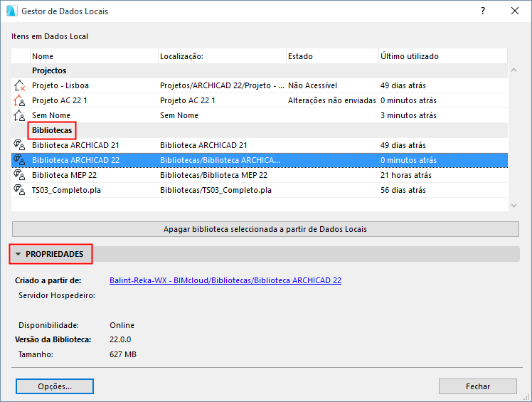
Task: Click the Projeto - Lisboa inaccessible project icon
Action: [x=19, y=85]
